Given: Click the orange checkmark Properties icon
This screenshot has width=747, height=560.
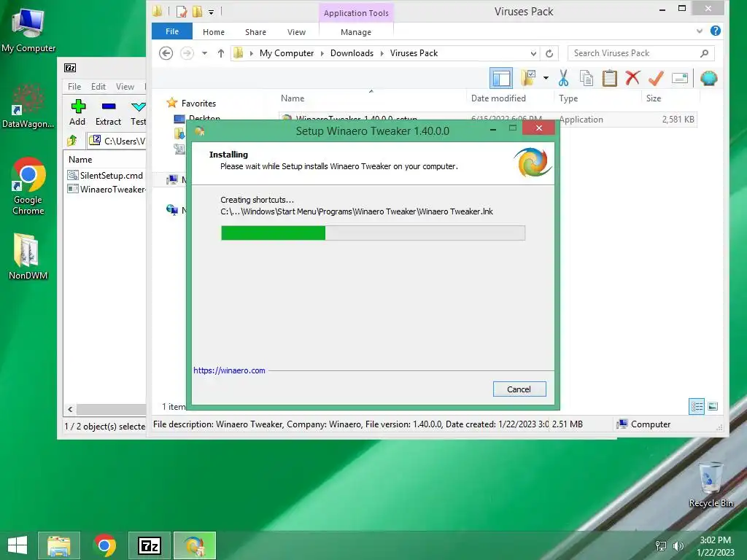Looking at the screenshot, I should pyautogui.click(x=656, y=77).
